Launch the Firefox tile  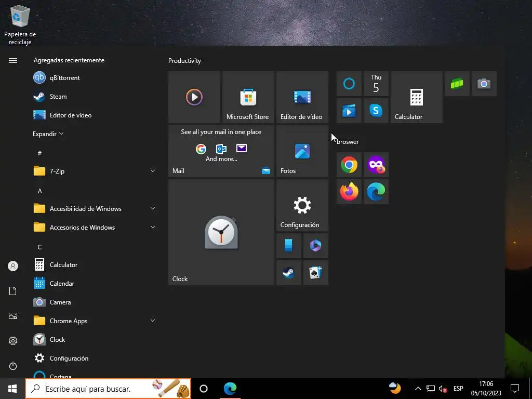(349, 192)
